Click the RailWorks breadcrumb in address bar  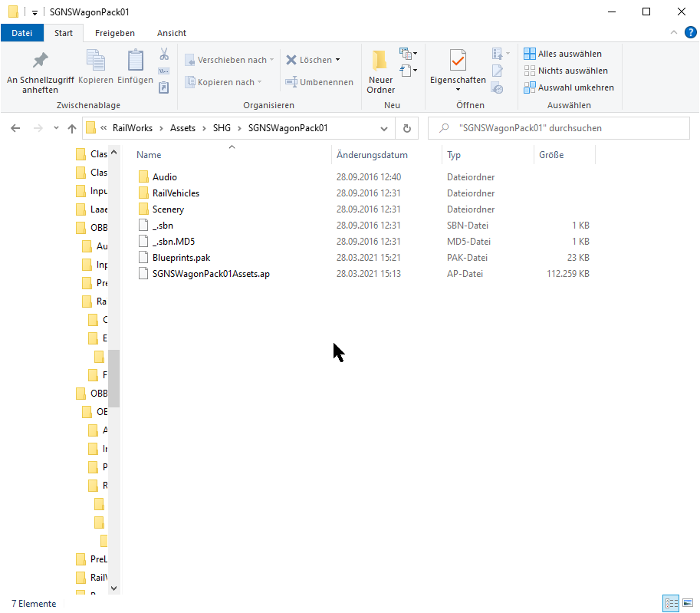(132, 128)
